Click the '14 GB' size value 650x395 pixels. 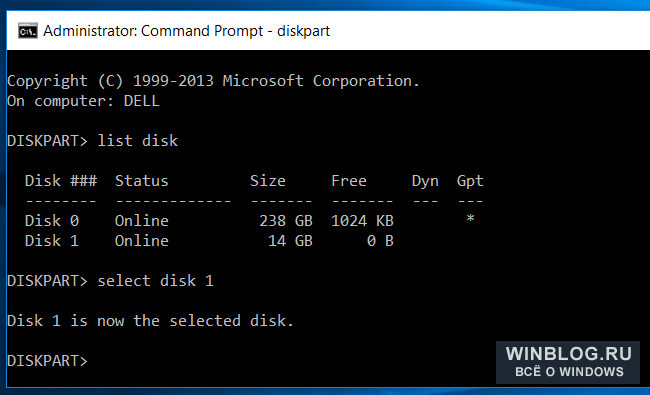click(290, 241)
